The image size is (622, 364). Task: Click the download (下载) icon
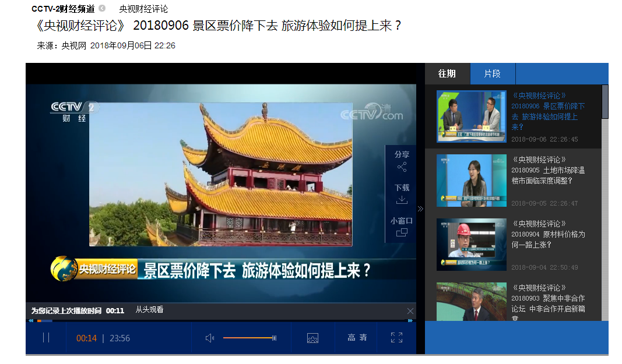pos(402,200)
